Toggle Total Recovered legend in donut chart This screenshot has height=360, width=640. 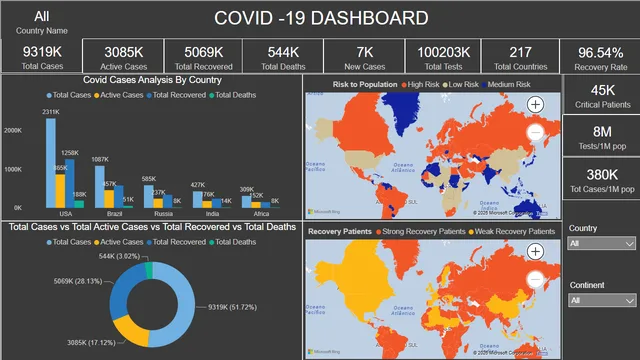[x=176, y=242]
